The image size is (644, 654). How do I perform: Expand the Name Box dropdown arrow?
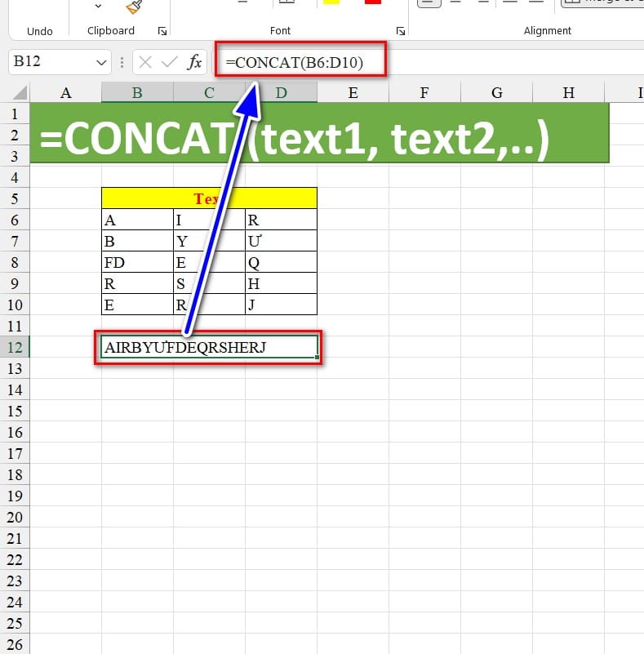[101, 62]
